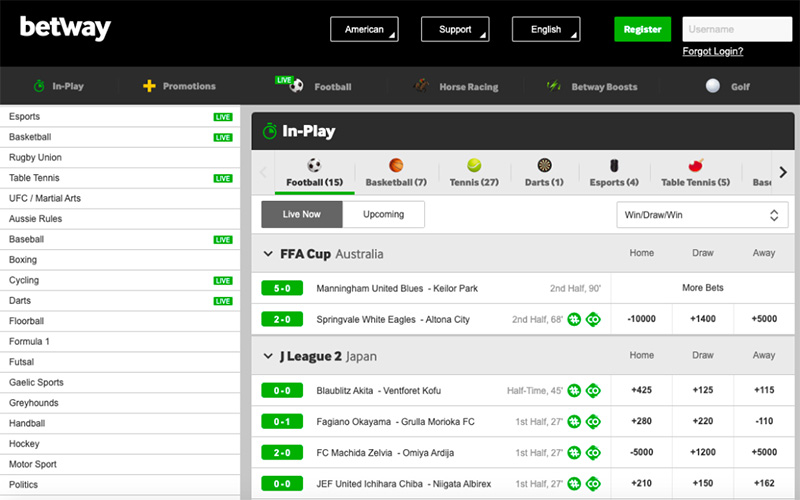Open Aussie Rules in the sidebar
Viewport: 800px width, 500px height.
[120, 218]
